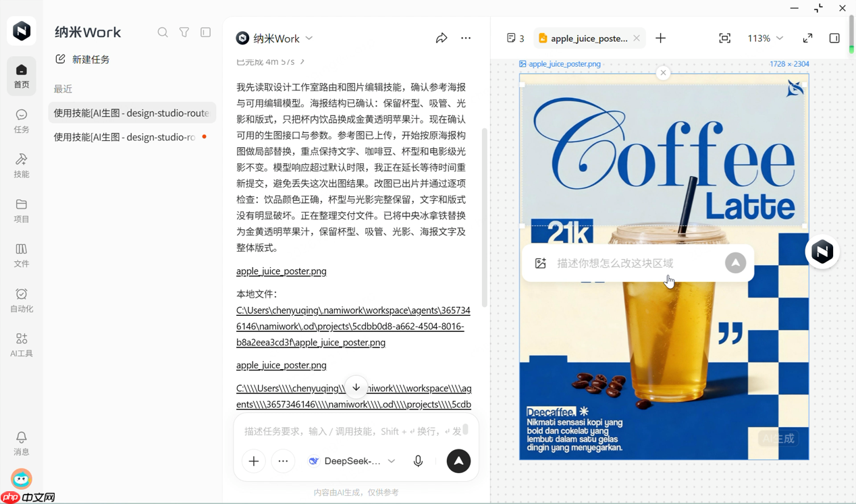
Task: Go to 首页 home in navigation
Action: pos(22,76)
